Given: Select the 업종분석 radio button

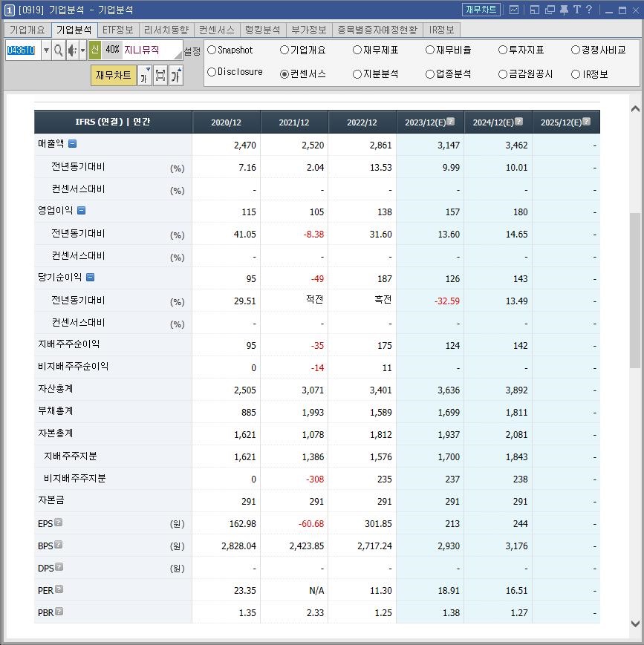Looking at the screenshot, I should tap(430, 74).
